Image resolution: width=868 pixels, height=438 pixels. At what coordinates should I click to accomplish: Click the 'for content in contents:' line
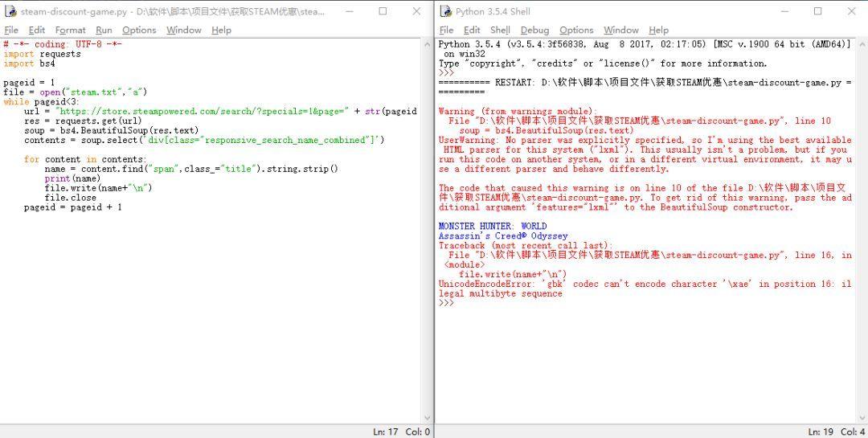click(x=85, y=159)
